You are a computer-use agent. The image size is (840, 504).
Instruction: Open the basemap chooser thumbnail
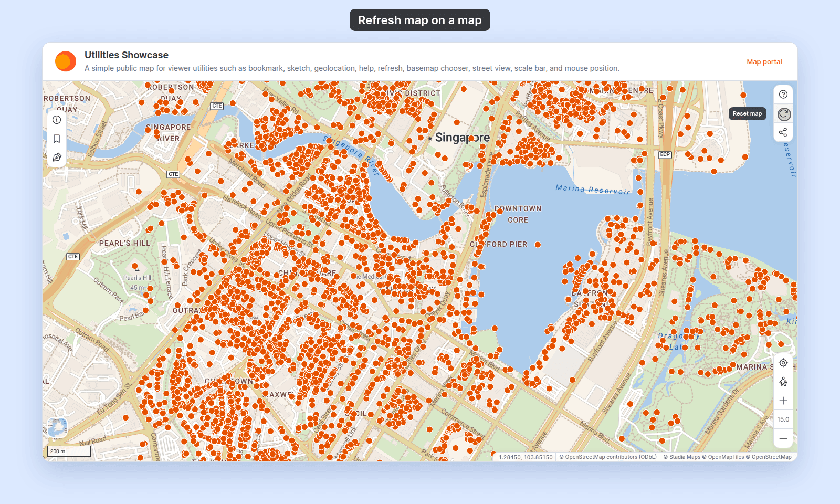57,427
